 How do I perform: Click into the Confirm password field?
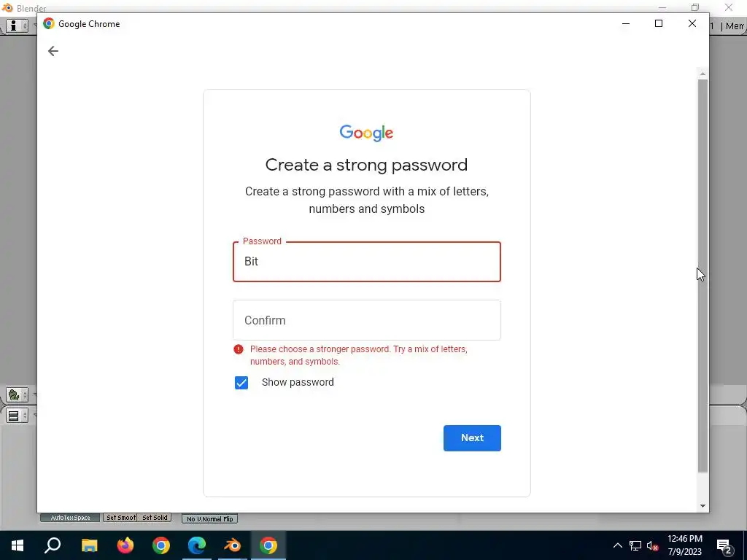(x=367, y=320)
